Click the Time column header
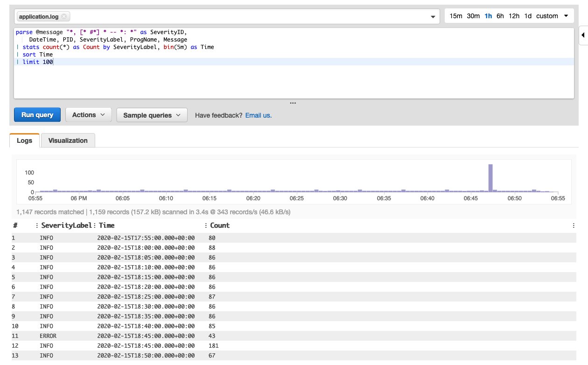 (x=107, y=225)
